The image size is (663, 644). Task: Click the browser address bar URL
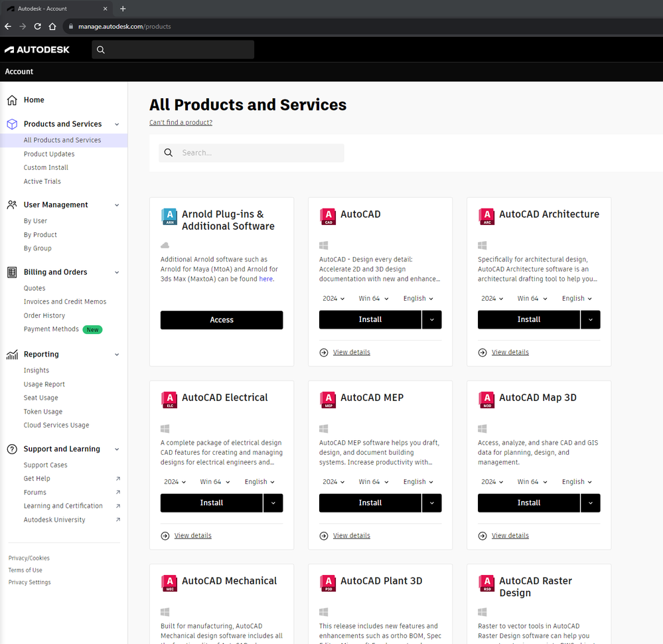click(x=125, y=27)
